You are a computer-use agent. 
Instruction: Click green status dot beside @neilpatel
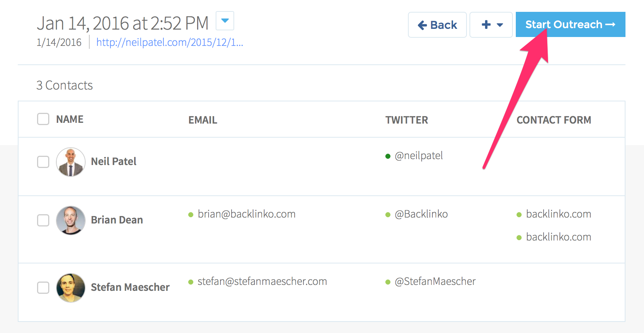pos(388,156)
